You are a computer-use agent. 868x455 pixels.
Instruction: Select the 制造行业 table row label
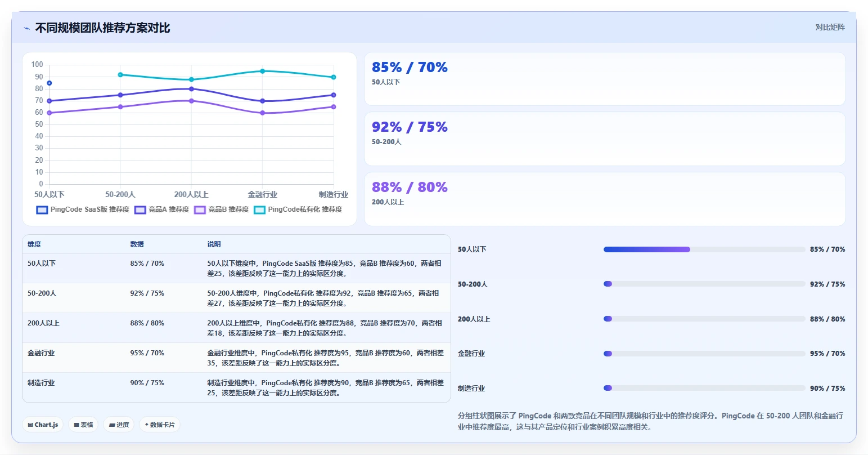click(41, 383)
